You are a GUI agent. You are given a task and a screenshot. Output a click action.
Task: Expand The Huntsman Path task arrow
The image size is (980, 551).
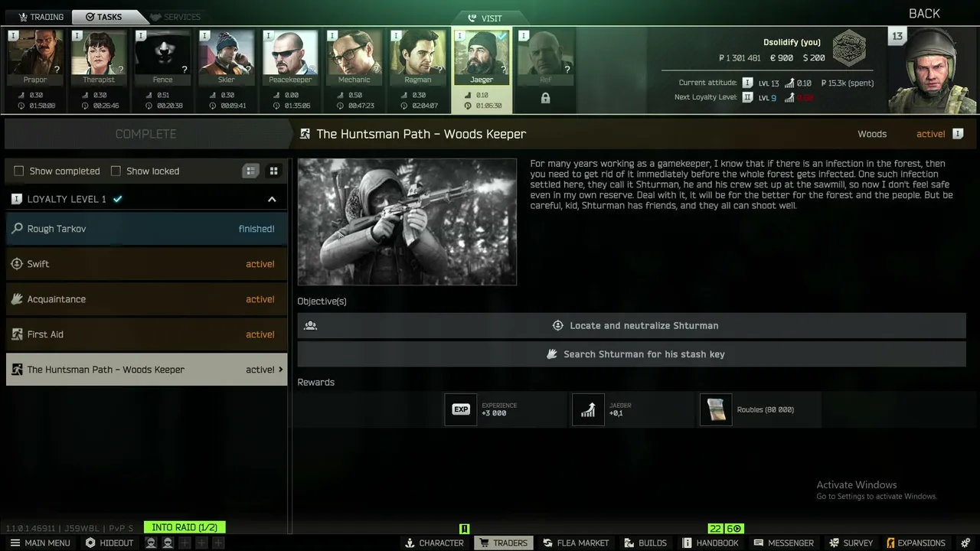[x=281, y=370]
